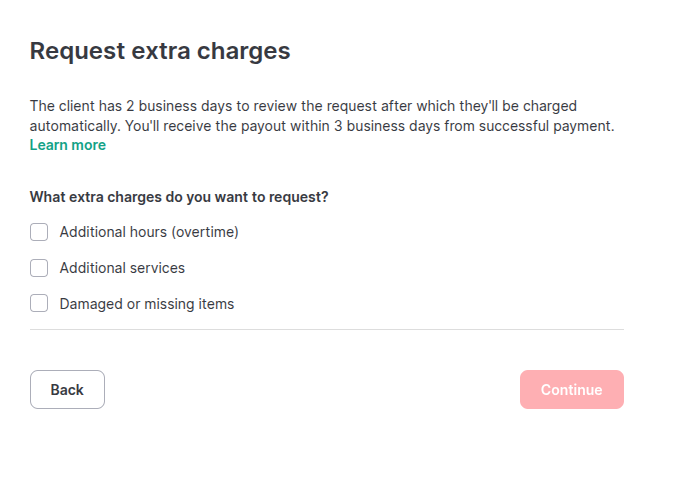Select the 'Additional hours (overtime)' label text

point(149,232)
